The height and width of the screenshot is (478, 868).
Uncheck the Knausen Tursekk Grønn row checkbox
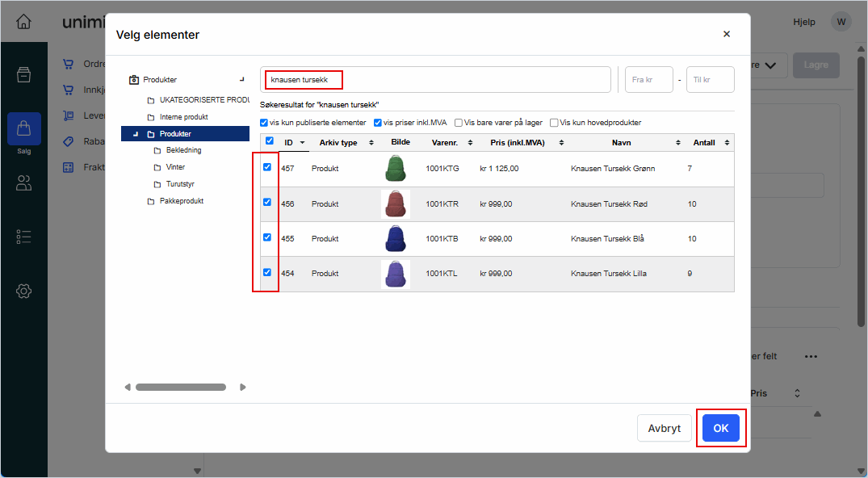(x=267, y=168)
